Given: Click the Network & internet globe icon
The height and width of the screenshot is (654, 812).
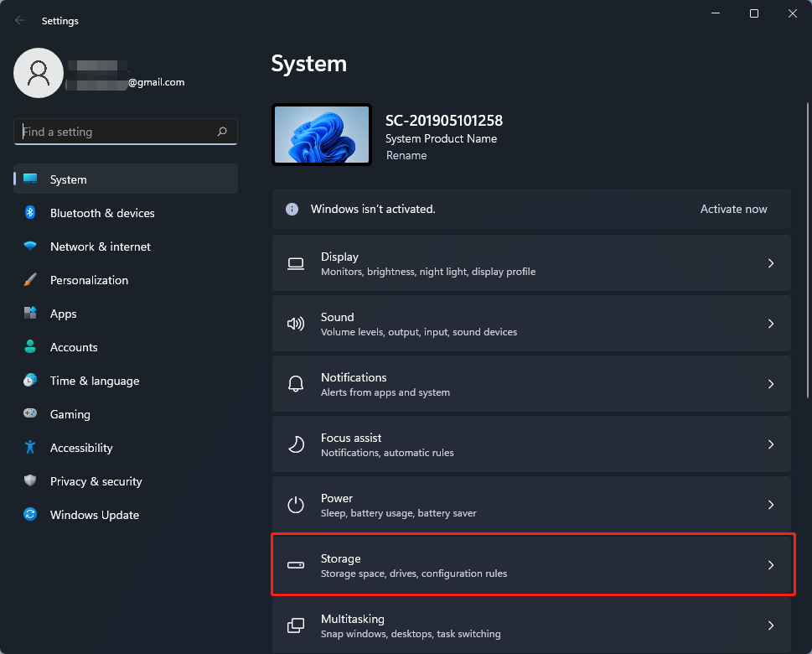Looking at the screenshot, I should pyautogui.click(x=29, y=247).
